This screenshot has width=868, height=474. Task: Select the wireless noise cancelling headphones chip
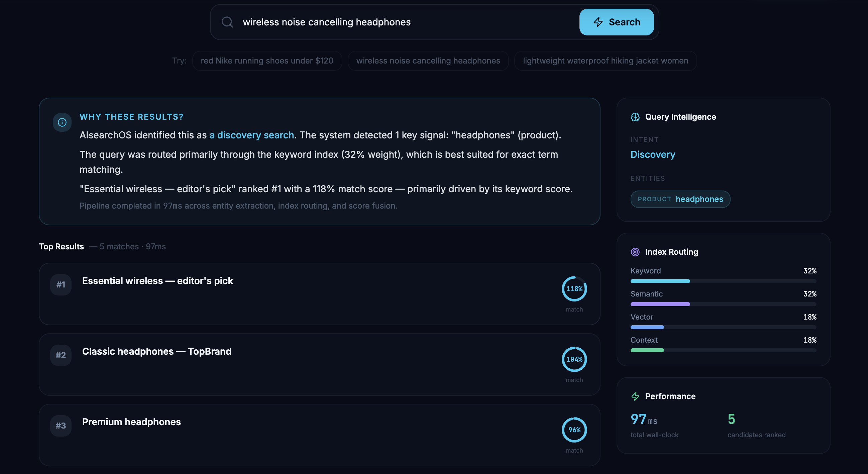428,61
